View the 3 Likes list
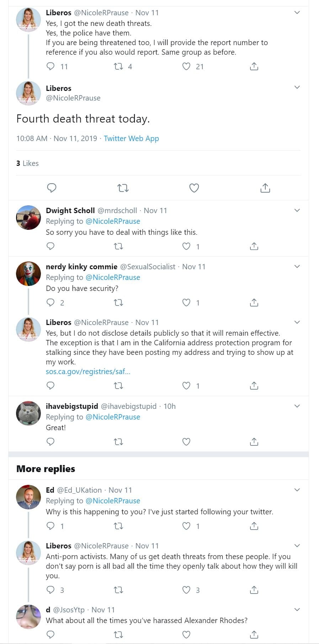Screen dimensions: 319x644 pyautogui.click(x=27, y=163)
